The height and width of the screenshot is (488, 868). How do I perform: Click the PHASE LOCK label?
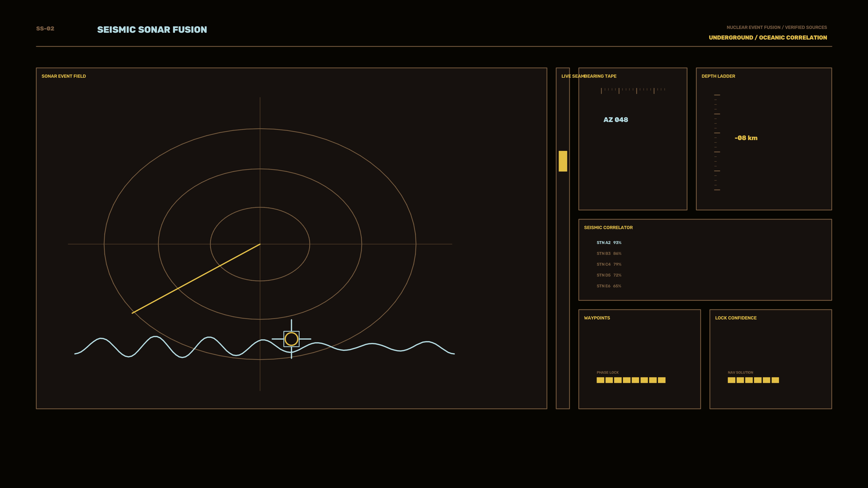(607, 373)
